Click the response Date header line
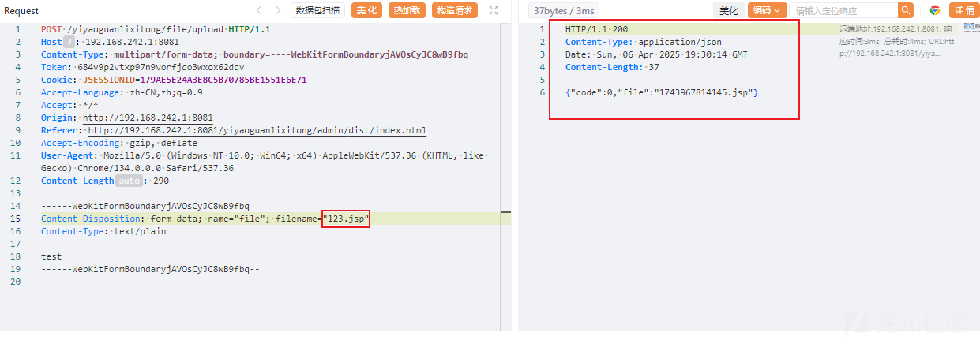 click(x=656, y=54)
